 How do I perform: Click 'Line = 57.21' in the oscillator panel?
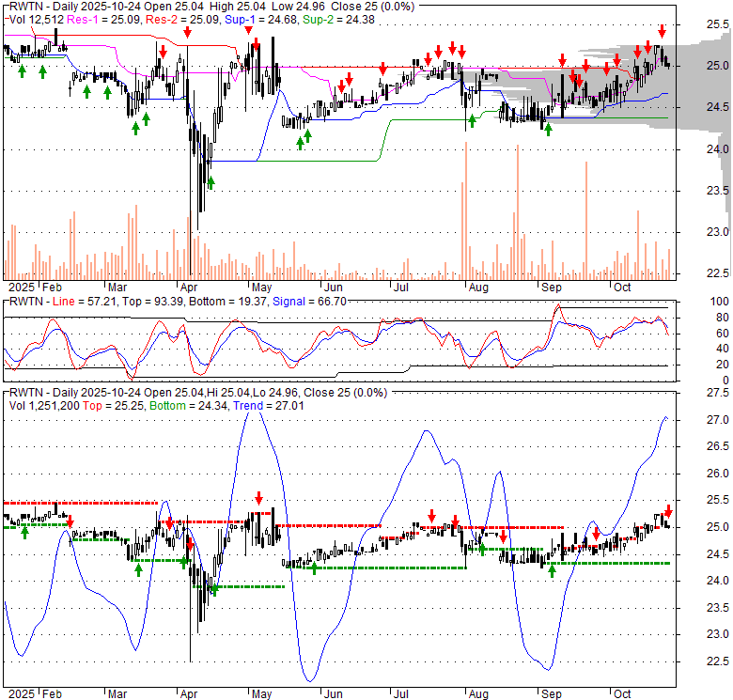pyautogui.click(x=84, y=302)
